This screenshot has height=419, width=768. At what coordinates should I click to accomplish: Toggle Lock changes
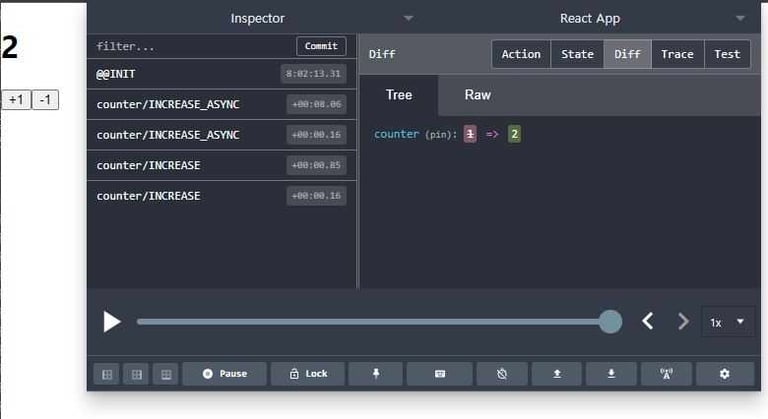pos(307,373)
